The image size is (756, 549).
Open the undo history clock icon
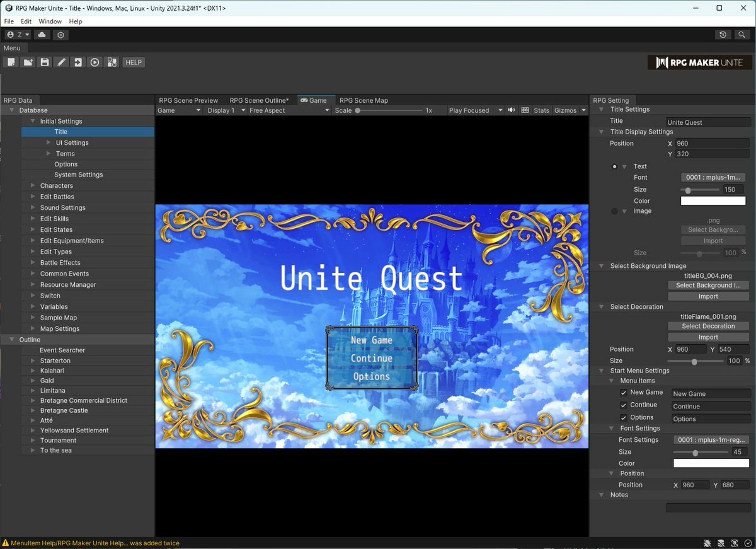[723, 35]
